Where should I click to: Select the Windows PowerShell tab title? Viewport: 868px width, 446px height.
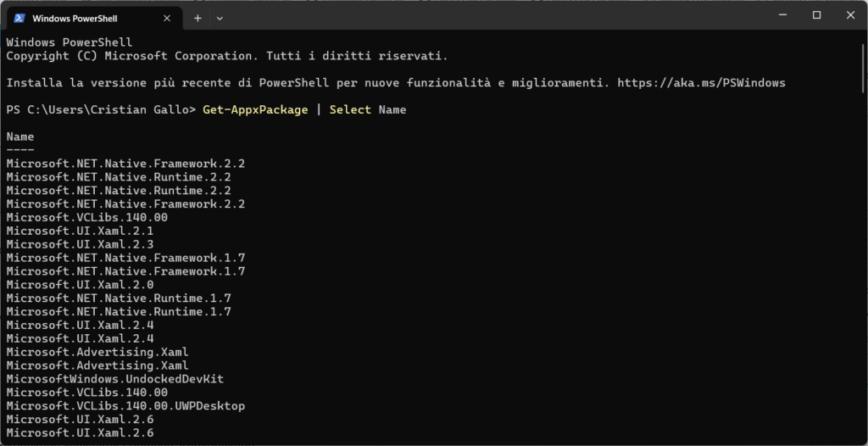pyautogui.click(x=75, y=17)
